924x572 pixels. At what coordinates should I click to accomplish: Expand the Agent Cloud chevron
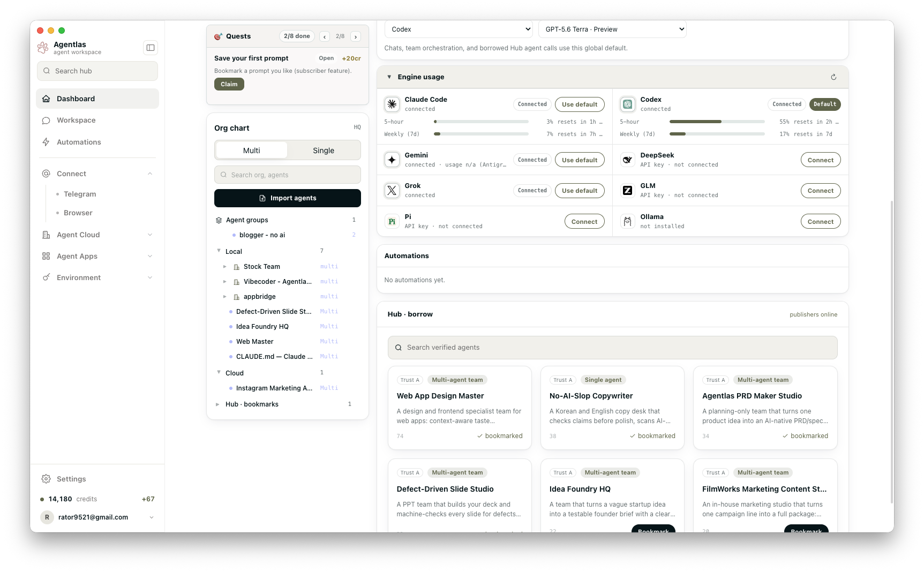click(150, 235)
